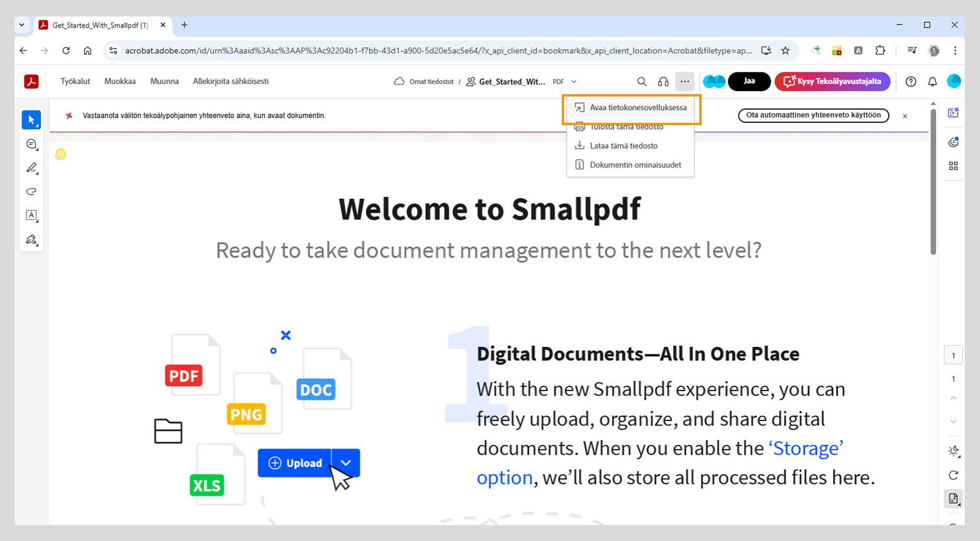The image size is (980, 541).
Task: Pick the freehand lasso draw tool
Action: (31, 192)
